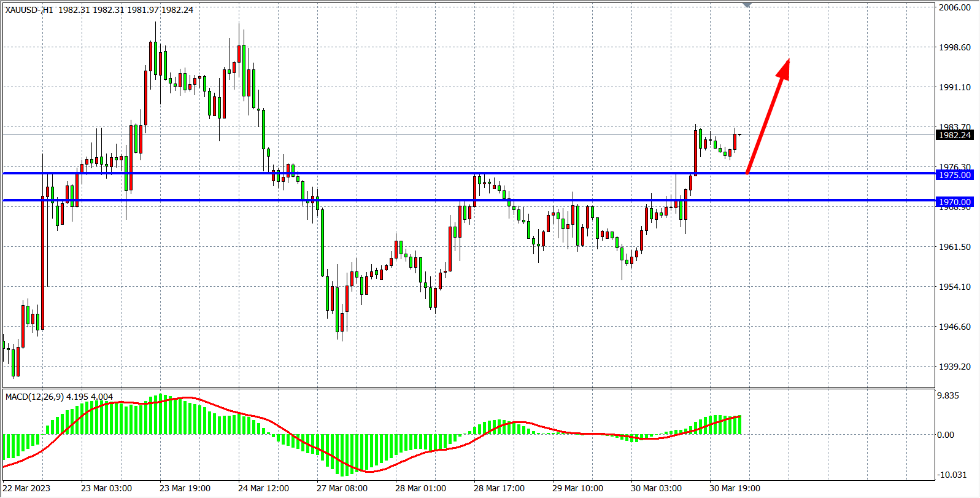The image size is (980, 498).
Task: Click the 30 Mar 19:00 time label
Action: pos(735,488)
